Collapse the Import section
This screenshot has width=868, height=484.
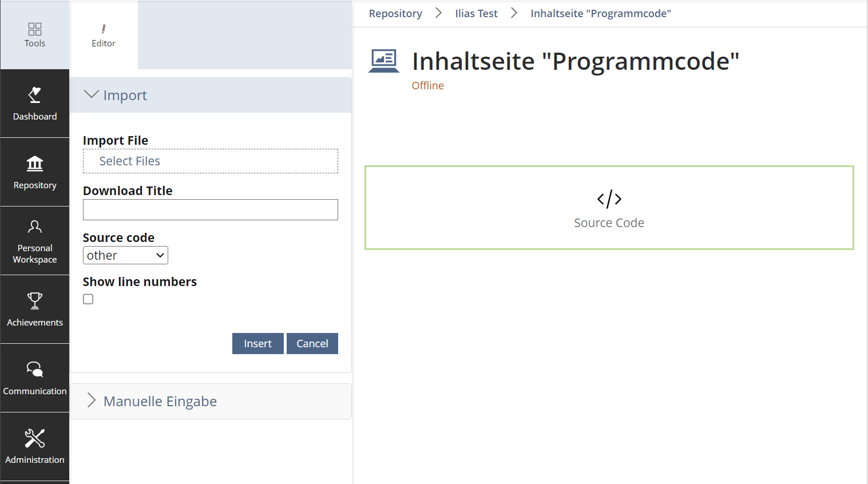pos(92,95)
